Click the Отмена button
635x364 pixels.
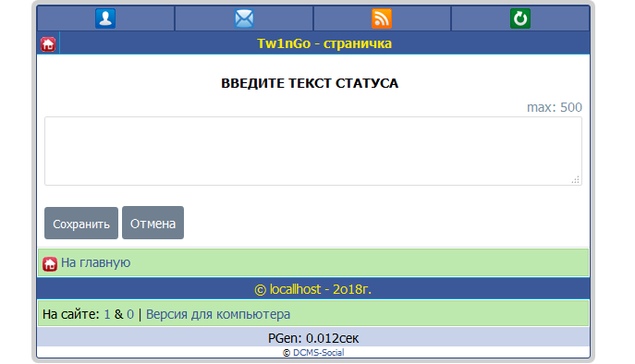pyautogui.click(x=153, y=223)
